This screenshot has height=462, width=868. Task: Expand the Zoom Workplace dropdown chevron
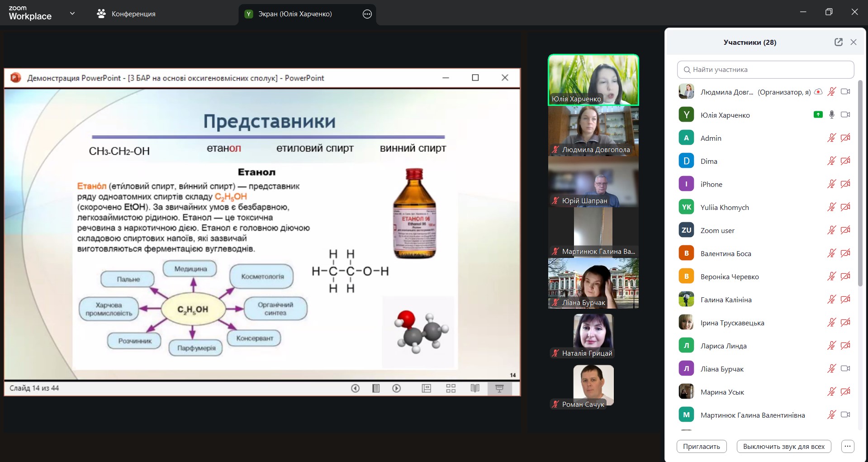(x=72, y=14)
